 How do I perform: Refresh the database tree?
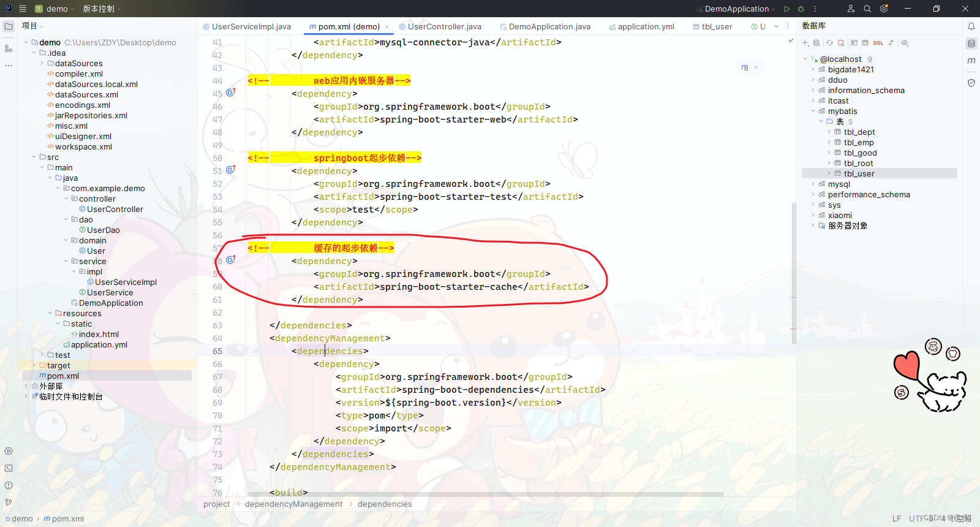point(829,43)
